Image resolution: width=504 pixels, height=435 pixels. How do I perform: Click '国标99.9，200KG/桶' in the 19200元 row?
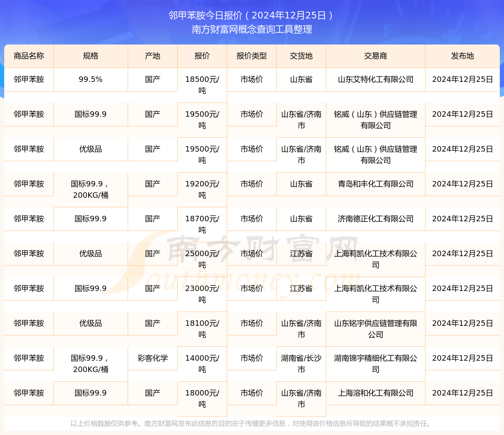(91, 190)
